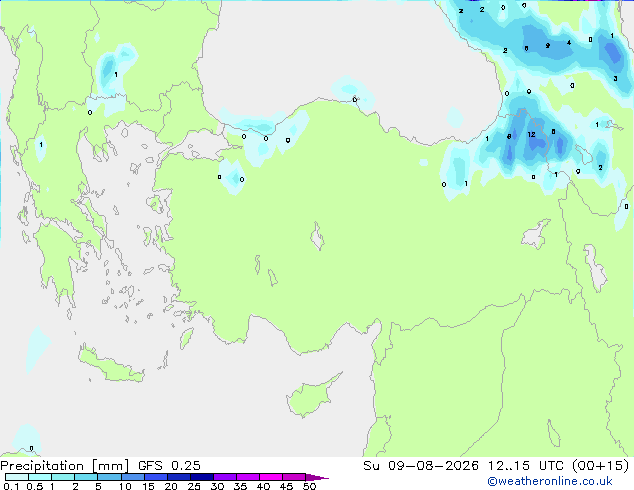Select the 2–5 mm legend color swatch
The height and width of the screenshot is (490, 634).
point(86,477)
